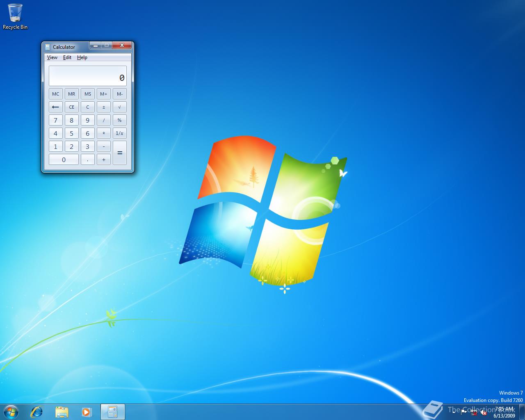Click the divide button
The height and width of the screenshot is (420, 525).
pyautogui.click(x=103, y=120)
